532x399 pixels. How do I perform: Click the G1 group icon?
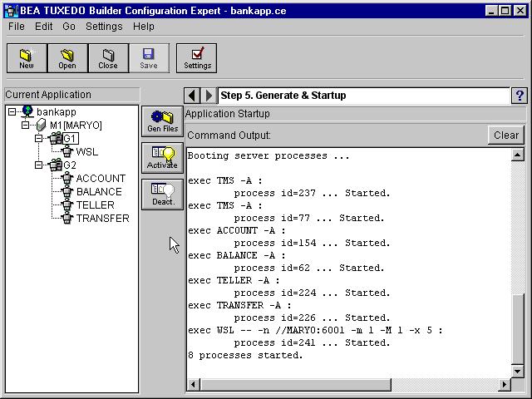coord(56,138)
